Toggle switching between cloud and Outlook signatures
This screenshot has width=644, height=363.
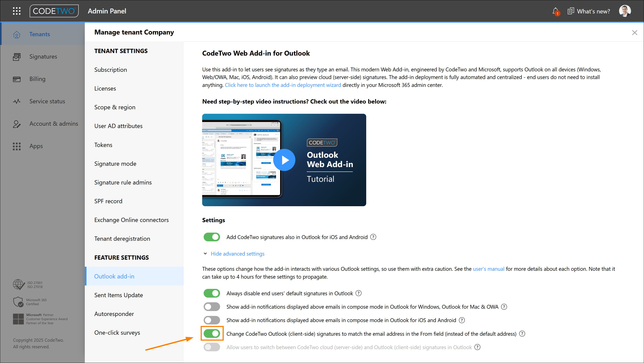[212, 347]
